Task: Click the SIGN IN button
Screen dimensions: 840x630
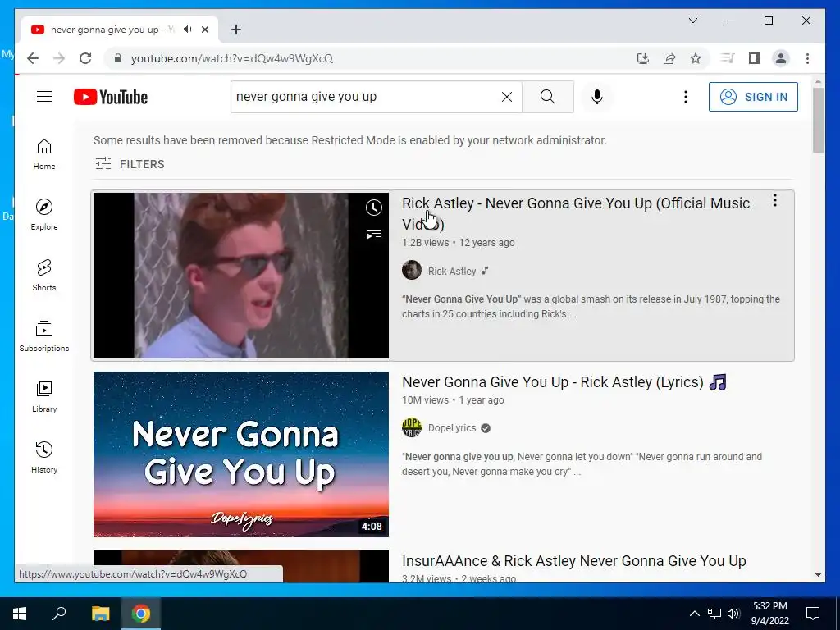Action: click(753, 97)
